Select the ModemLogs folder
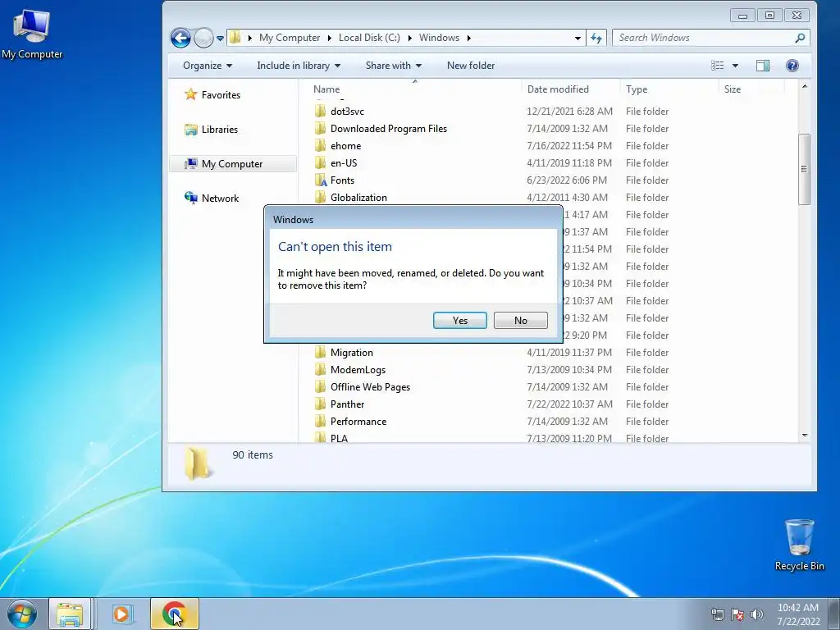Viewport: 840px width, 630px height. pyautogui.click(x=358, y=370)
